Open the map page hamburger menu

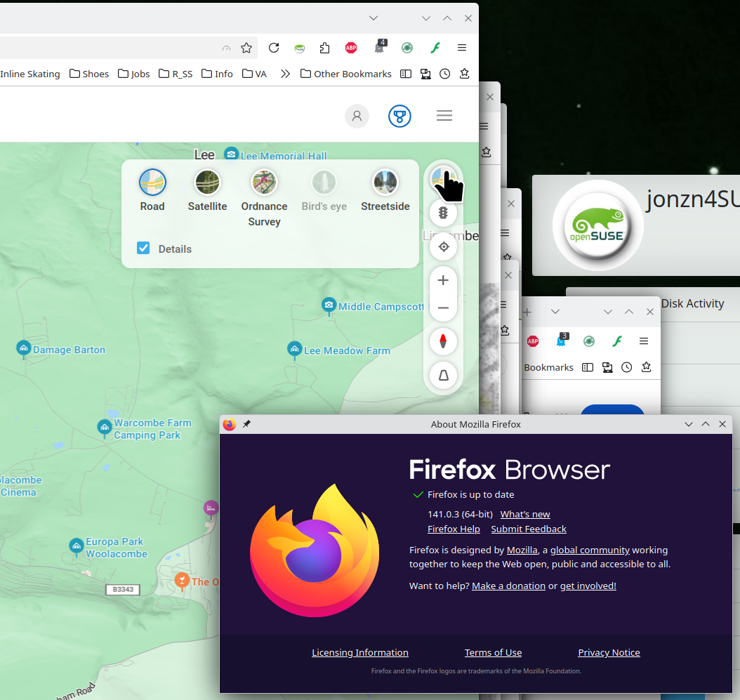[x=444, y=116]
